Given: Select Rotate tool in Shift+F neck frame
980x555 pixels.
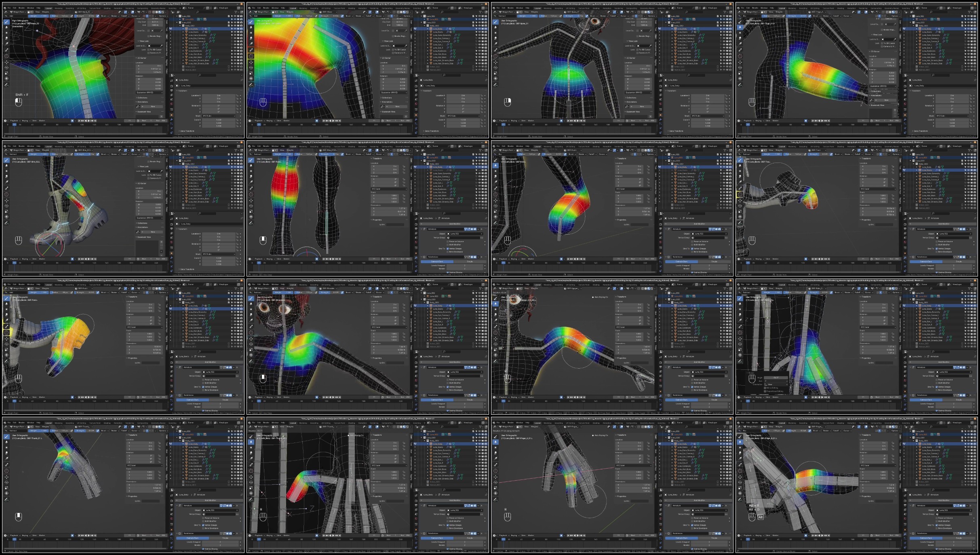Looking at the screenshot, I should click(6, 68).
